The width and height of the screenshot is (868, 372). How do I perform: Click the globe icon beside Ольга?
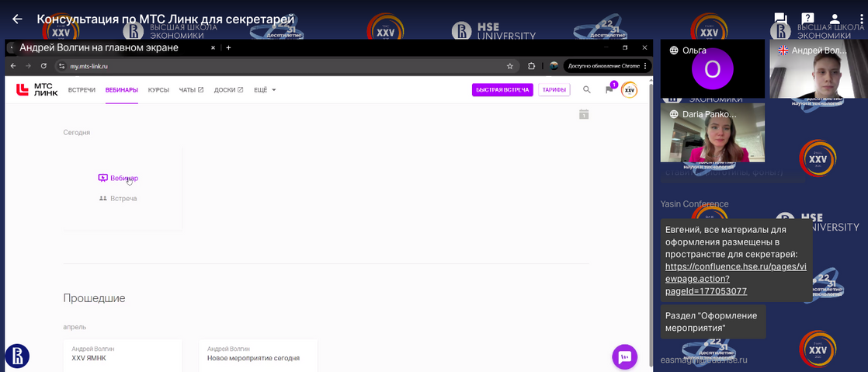pyautogui.click(x=674, y=50)
